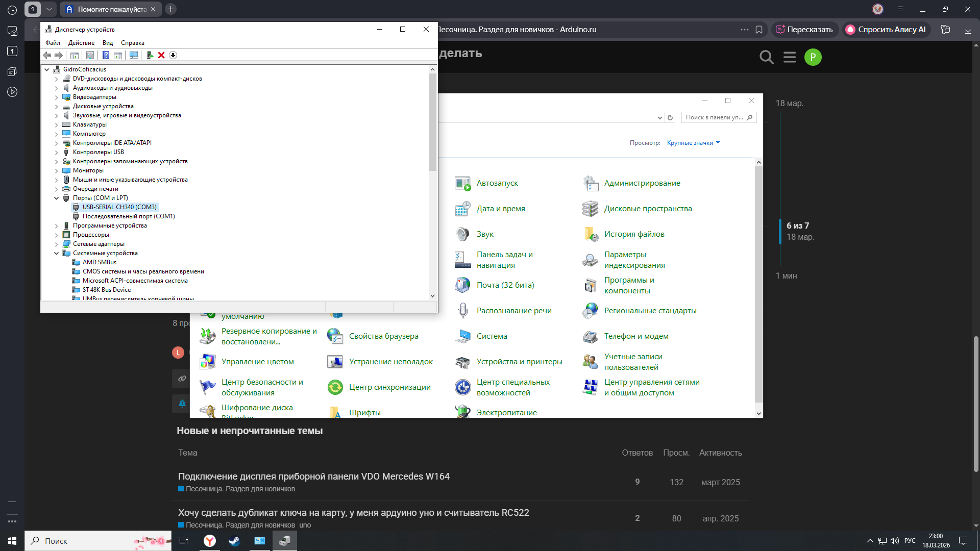The width and height of the screenshot is (980, 551).
Task: Click the properties toolbar icon in Device Manager
Action: 90,55
